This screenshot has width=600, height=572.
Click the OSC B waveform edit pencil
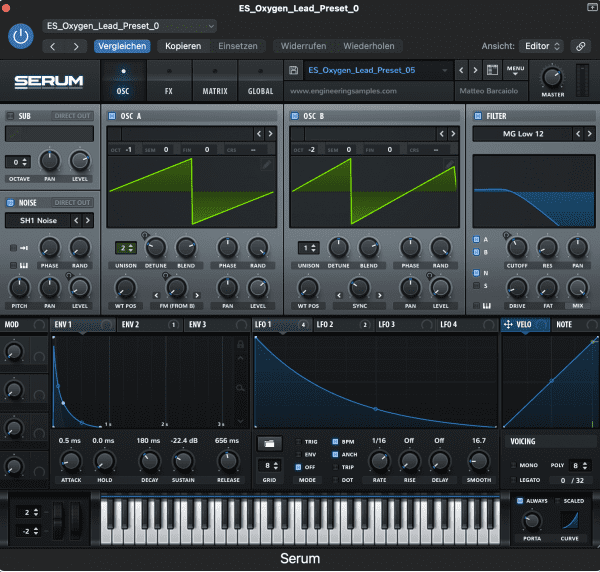[450, 164]
